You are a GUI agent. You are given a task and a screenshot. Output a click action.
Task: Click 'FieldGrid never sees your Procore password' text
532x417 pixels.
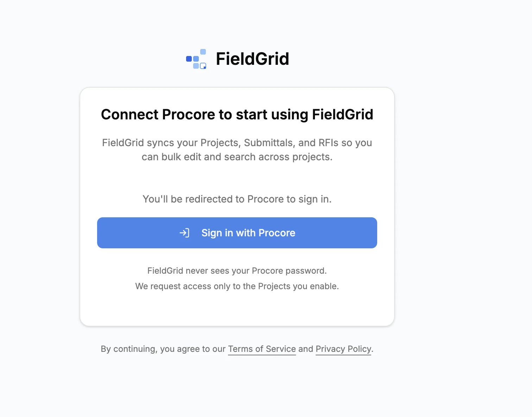pyautogui.click(x=237, y=271)
